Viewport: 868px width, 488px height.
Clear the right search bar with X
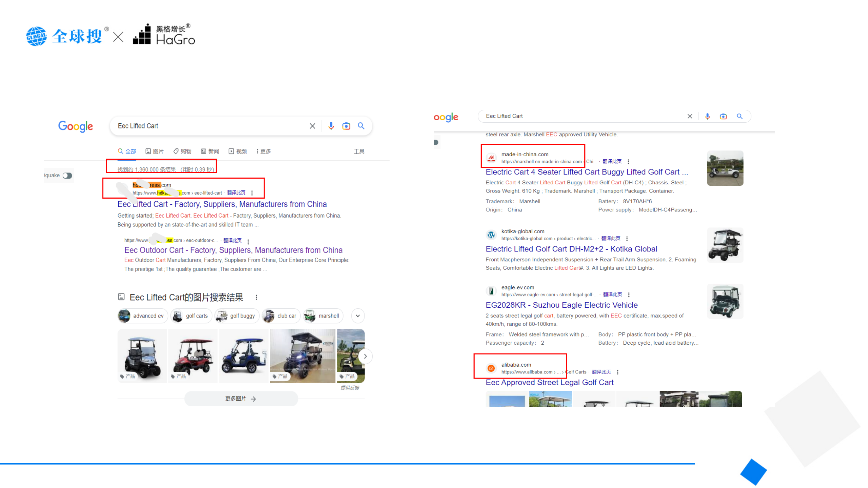[x=690, y=116]
